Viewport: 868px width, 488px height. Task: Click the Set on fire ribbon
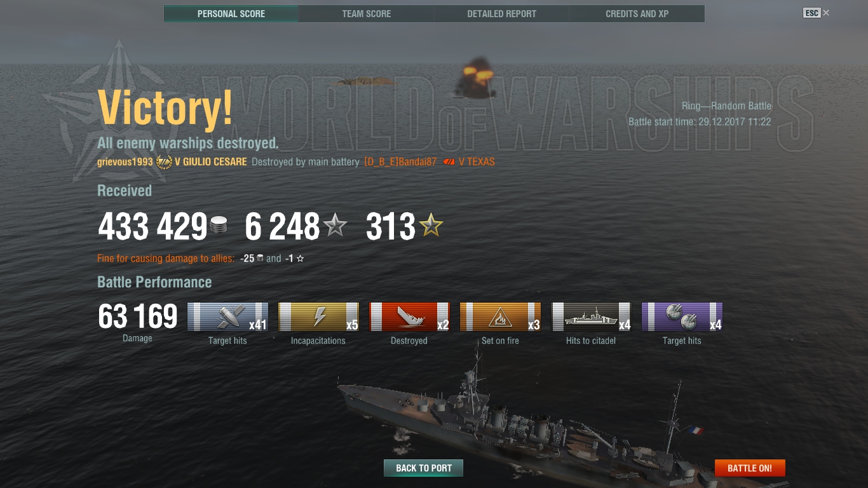[500, 317]
